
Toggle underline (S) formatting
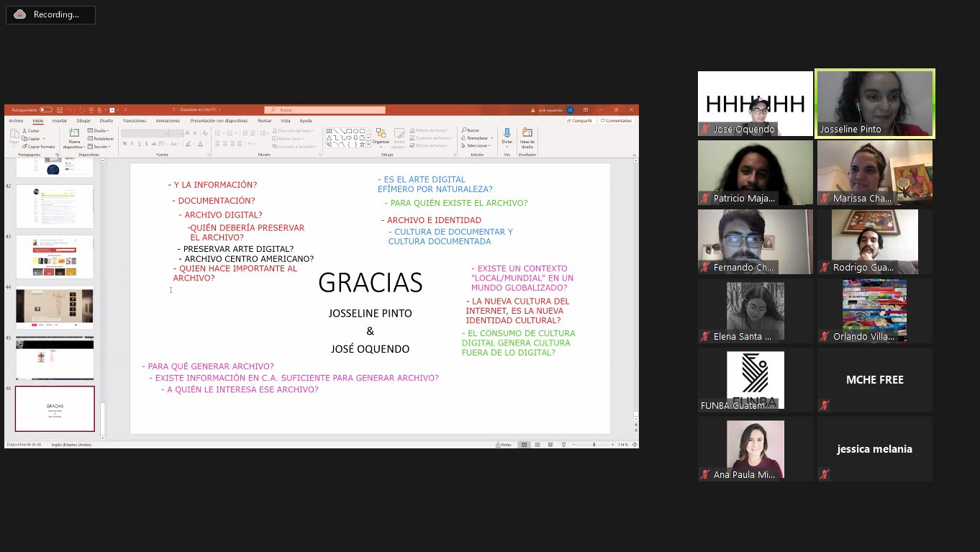click(139, 144)
